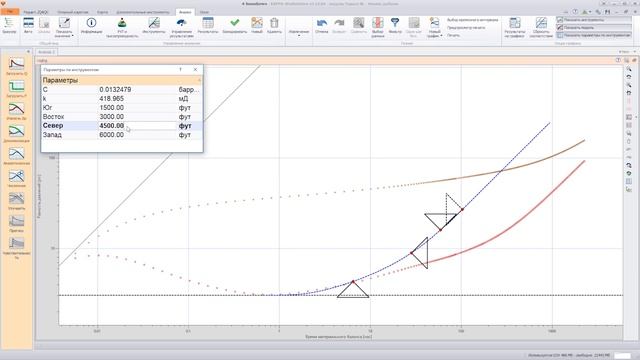The height and width of the screenshot is (360, 640).
Task: Toggle Show parameters by instruments option
Action: click(594, 35)
